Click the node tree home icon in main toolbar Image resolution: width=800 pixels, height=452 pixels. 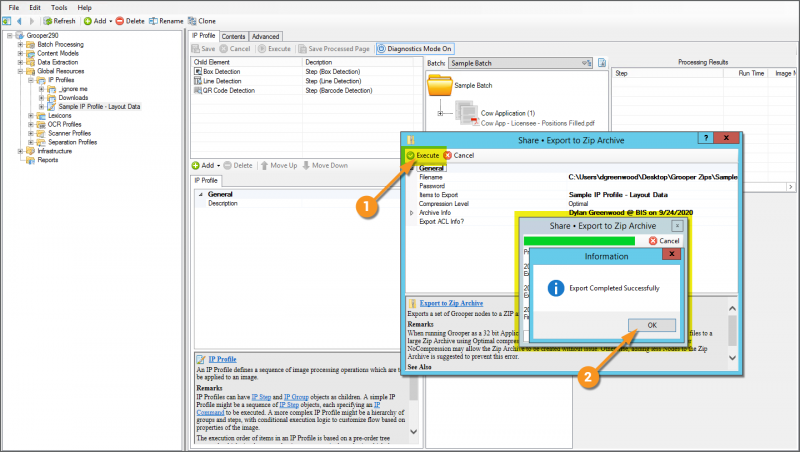(7, 21)
